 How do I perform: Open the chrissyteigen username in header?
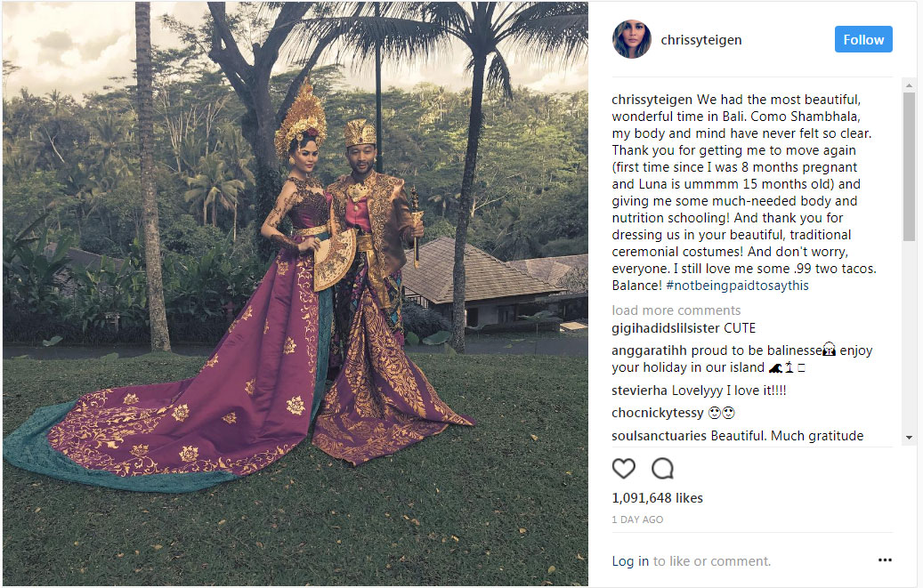pyautogui.click(x=701, y=40)
